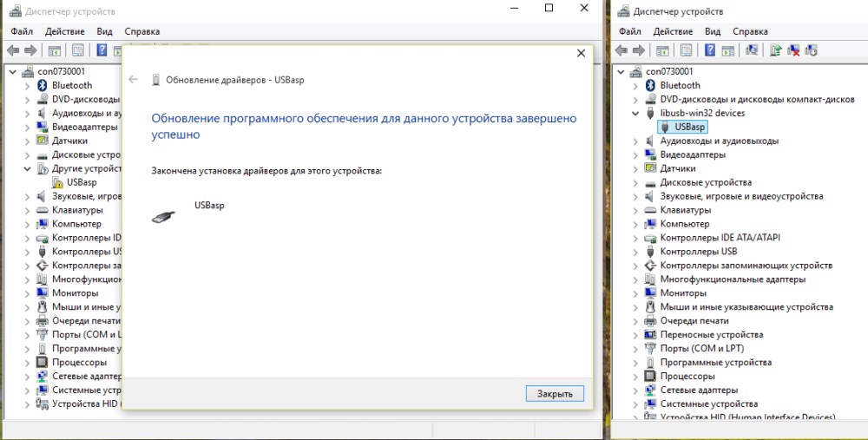This screenshot has height=440, width=868.
Task: Expand Контроллеры IDE ATA/ATAPI node
Action: pos(635,238)
